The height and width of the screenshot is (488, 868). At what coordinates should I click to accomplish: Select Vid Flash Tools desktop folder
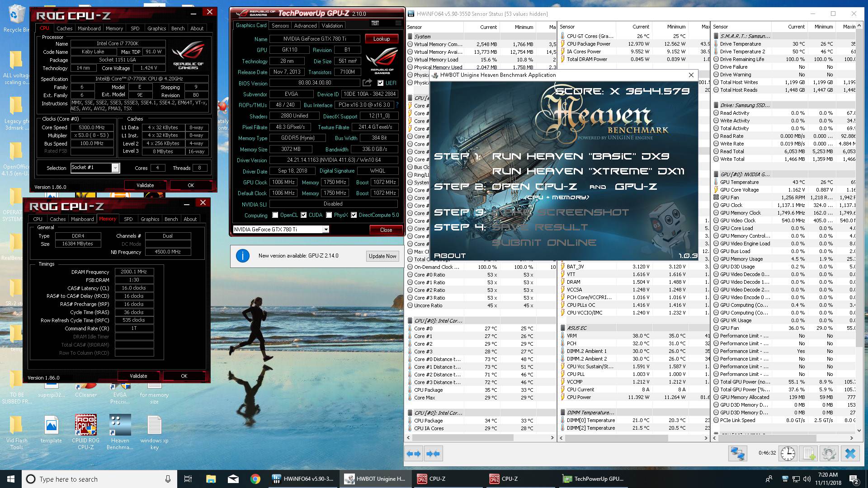(x=16, y=433)
